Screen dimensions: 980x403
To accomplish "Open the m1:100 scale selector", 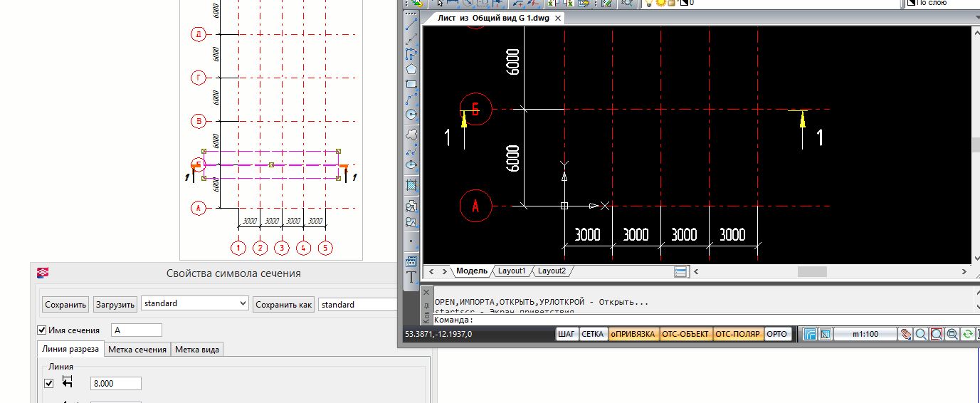I will 865,334.
